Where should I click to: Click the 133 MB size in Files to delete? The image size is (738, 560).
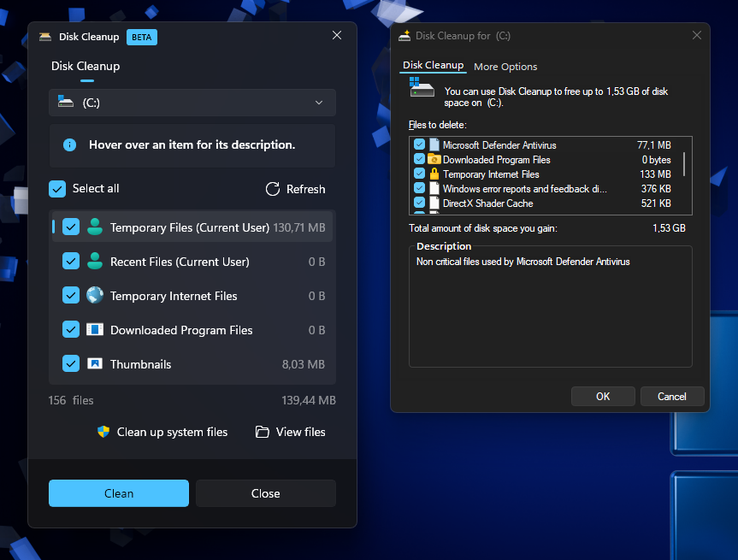pyautogui.click(x=655, y=174)
